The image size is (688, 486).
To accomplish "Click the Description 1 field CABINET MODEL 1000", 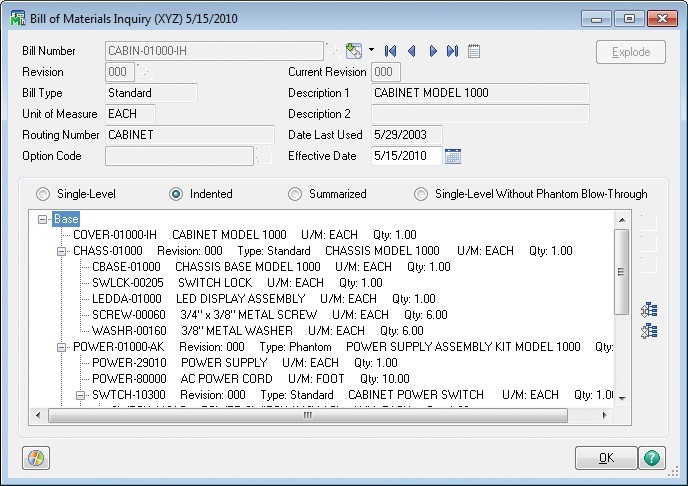I will pyautogui.click(x=480, y=93).
